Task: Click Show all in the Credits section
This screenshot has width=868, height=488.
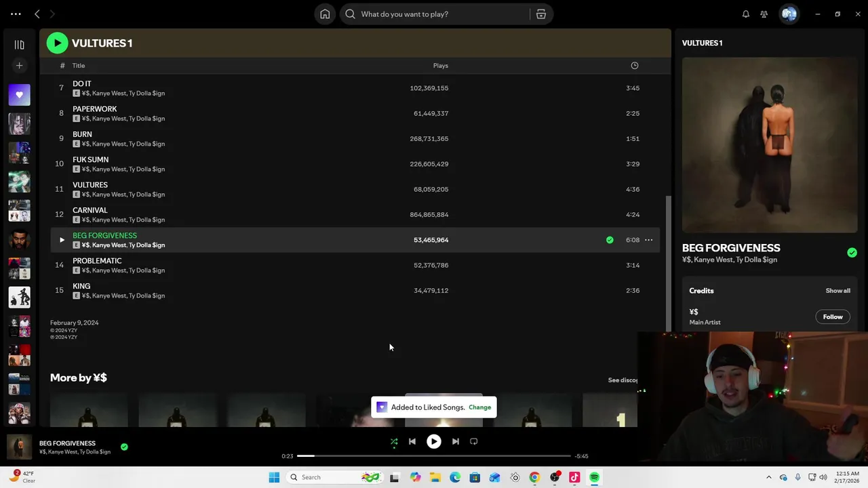Action: click(x=837, y=291)
